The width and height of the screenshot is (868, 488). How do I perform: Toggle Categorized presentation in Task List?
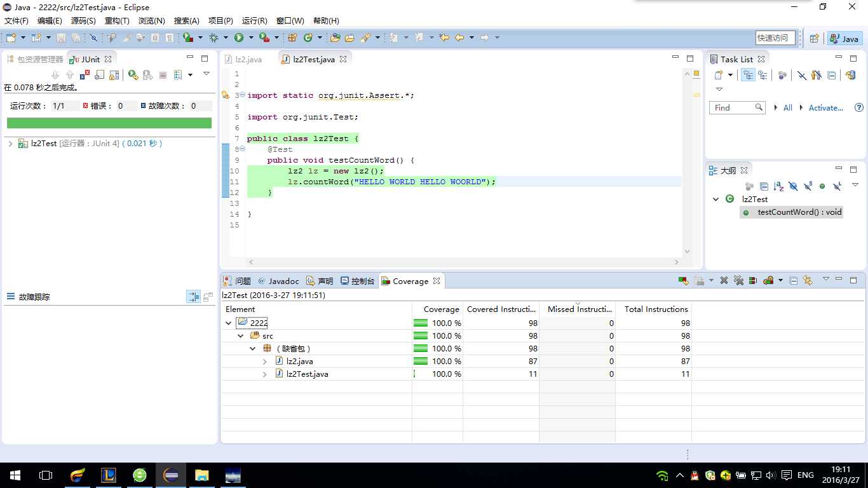click(x=748, y=75)
